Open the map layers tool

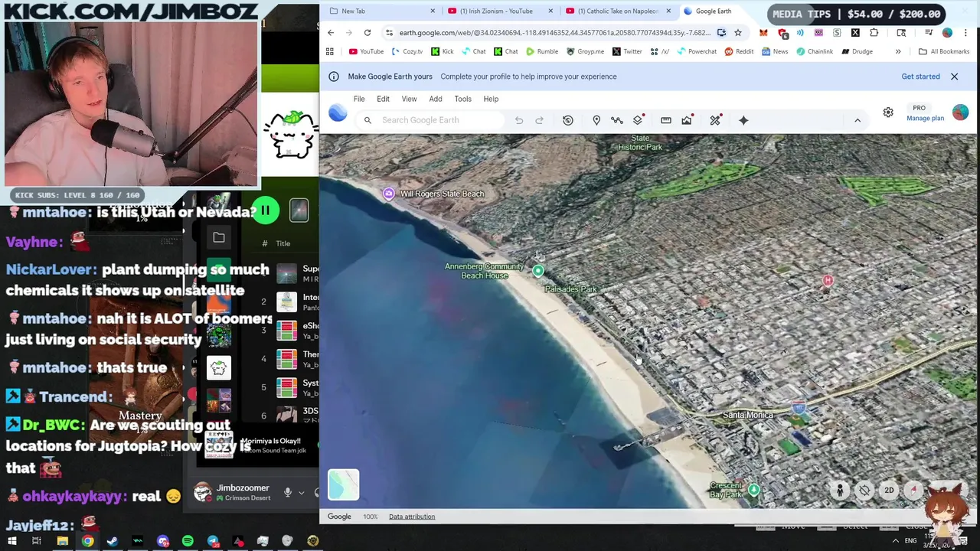coord(638,120)
